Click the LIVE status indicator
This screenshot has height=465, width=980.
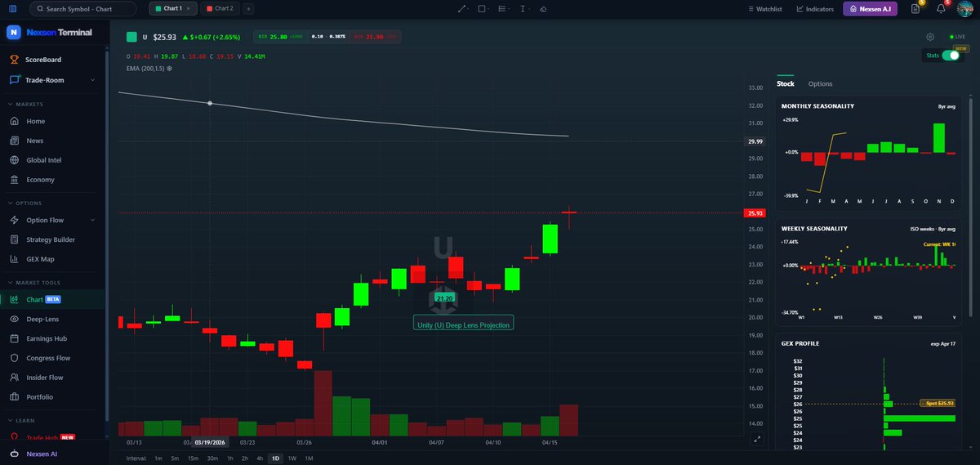click(x=957, y=37)
